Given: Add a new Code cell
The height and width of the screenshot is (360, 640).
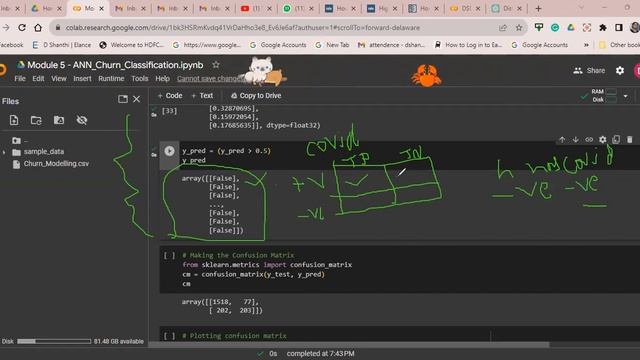Looking at the screenshot, I should (170, 96).
